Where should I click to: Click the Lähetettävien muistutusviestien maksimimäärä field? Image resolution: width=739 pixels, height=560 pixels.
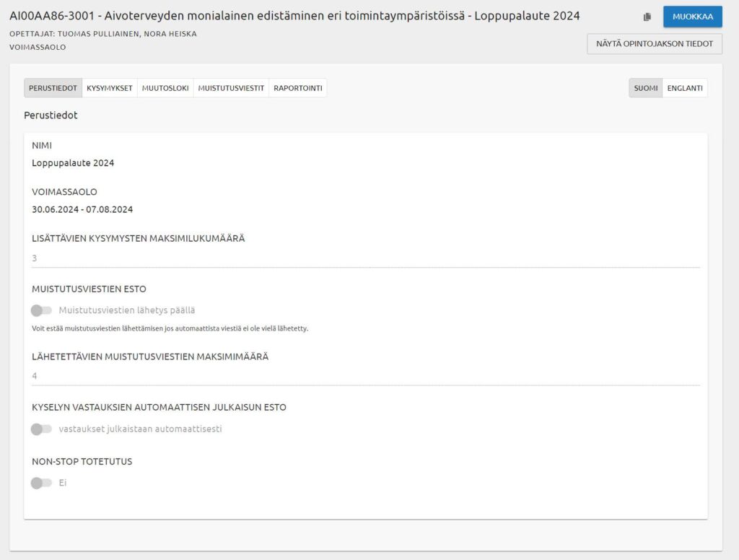365,376
